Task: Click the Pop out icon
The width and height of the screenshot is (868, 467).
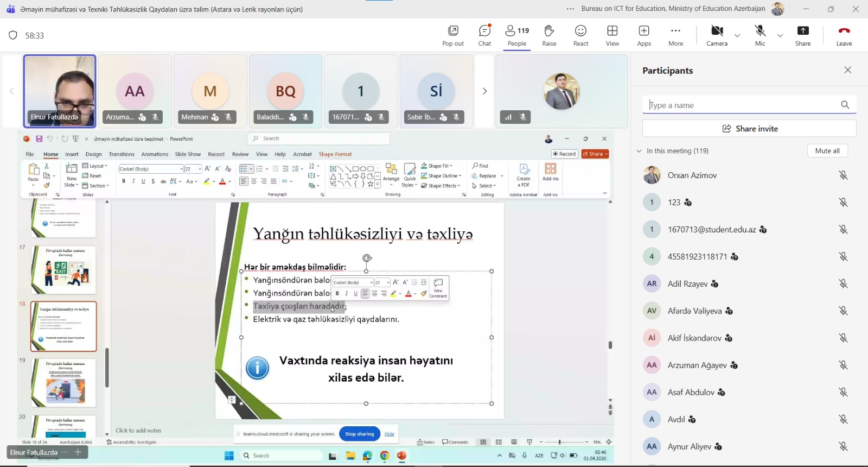Action: (453, 35)
